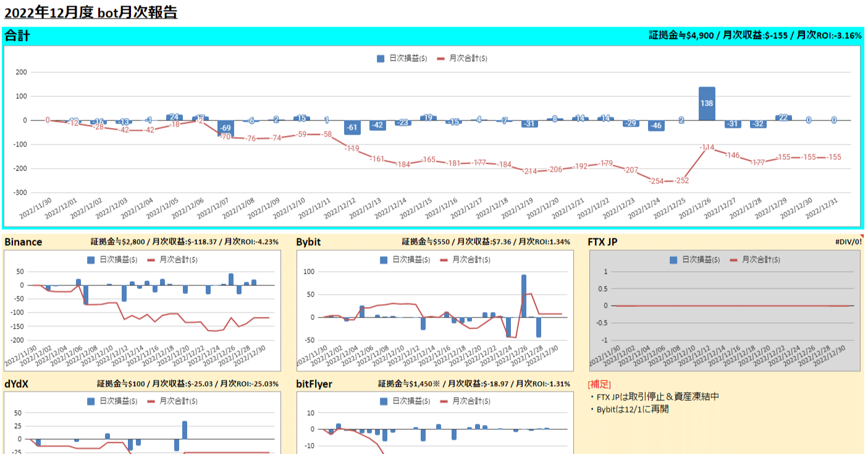Click the red legend line in the Bybit chart
This screenshot has height=454, width=868.
pos(444,260)
